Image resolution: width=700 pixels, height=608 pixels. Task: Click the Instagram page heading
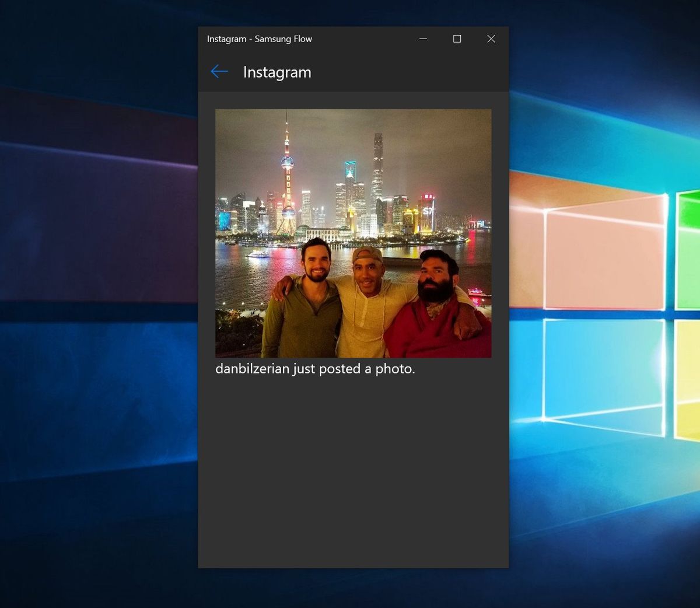point(277,72)
